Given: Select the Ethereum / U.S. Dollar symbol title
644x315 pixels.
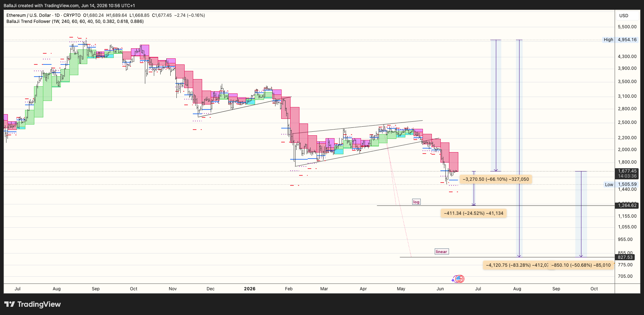Looking at the screenshot, I should (29, 15).
